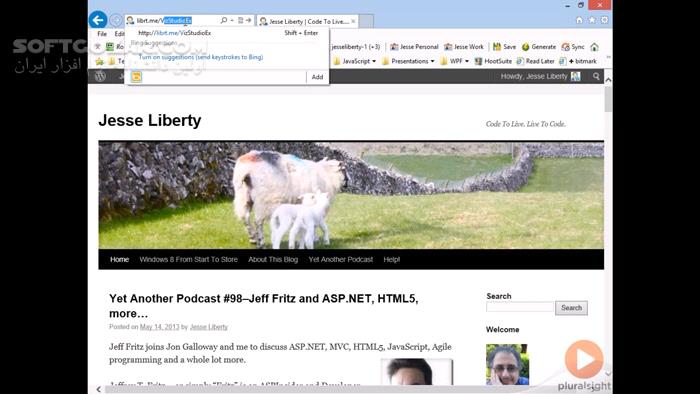700x394 pixels.
Task: Click the Go arrow in address bar
Action: click(248, 21)
